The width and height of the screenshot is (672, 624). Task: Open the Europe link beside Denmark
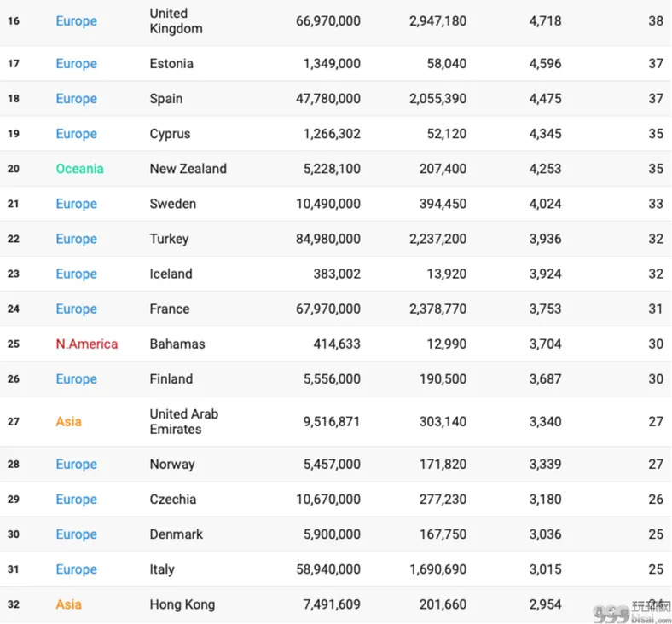(76, 534)
